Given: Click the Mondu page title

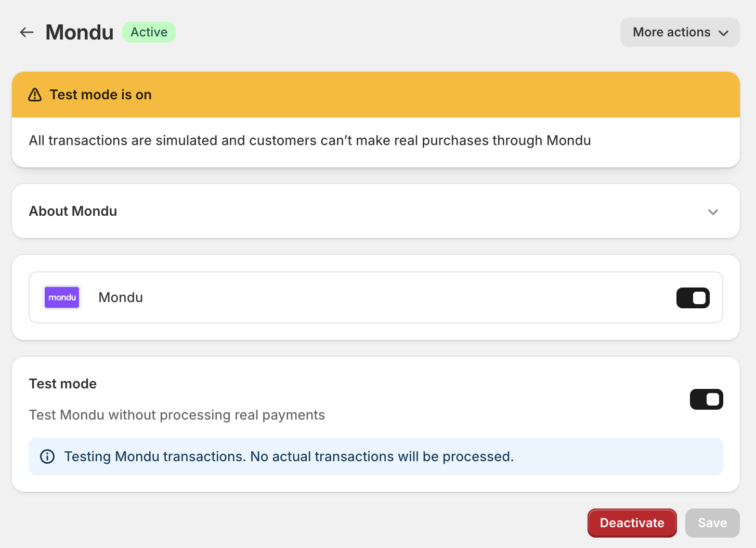Looking at the screenshot, I should click(80, 32).
